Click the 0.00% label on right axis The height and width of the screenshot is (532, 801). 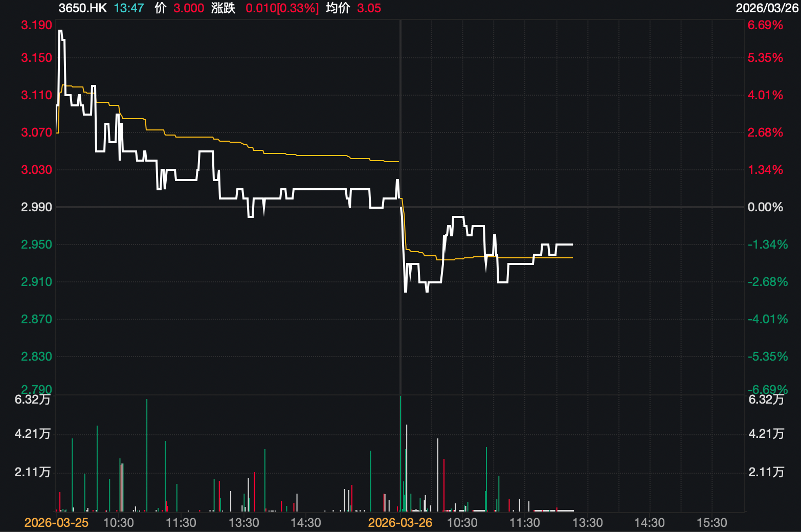(765, 207)
